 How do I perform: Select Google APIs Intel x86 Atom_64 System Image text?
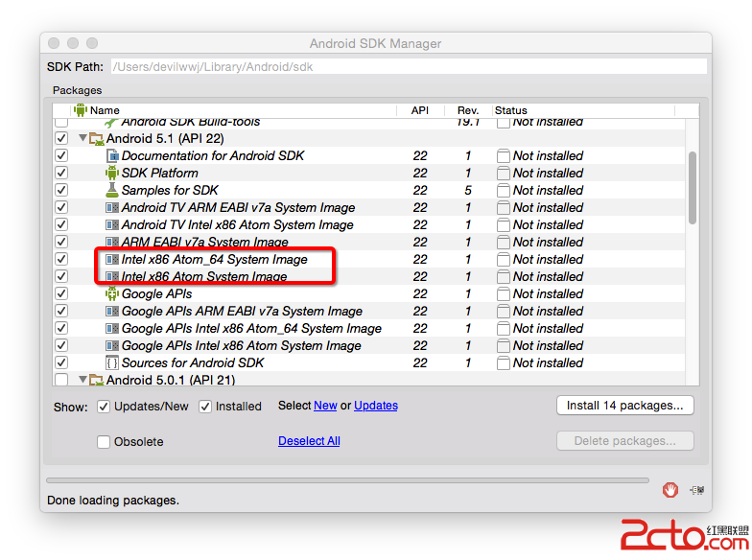(x=251, y=328)
